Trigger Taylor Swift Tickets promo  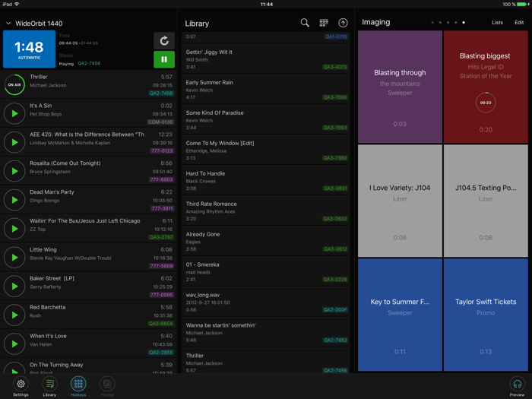(x=486, y=315)
